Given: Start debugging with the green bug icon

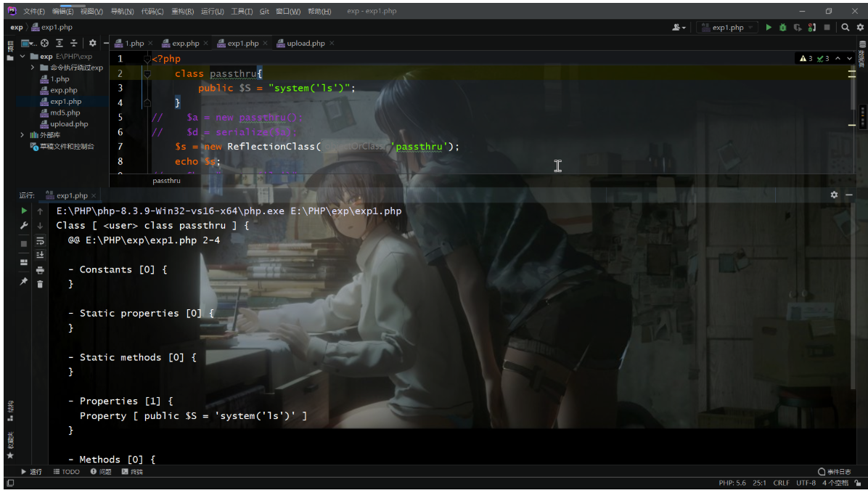Looking at the screenshot, I should coord(783,27).
